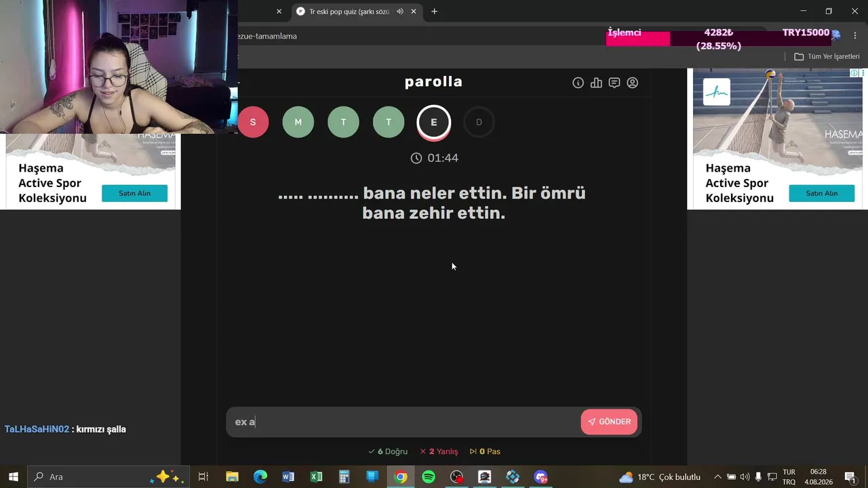Open the info icon in parolla header
Viewport: 868px width, 488px height.
[x=578, y=83]
